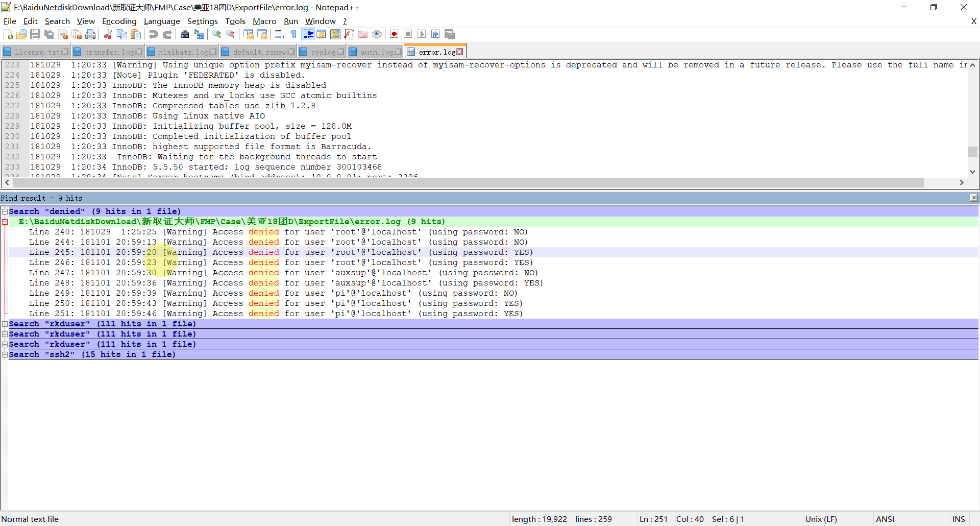Run macro multiple times icon
This screenshot has width=980, height=526.
[435, 34]
